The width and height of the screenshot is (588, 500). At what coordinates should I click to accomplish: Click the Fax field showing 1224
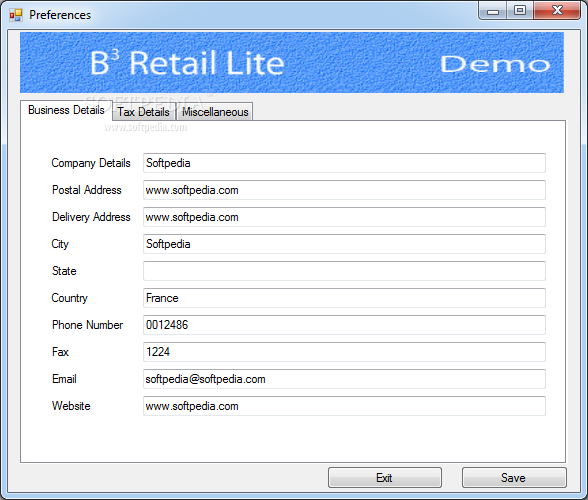[344, 352]
